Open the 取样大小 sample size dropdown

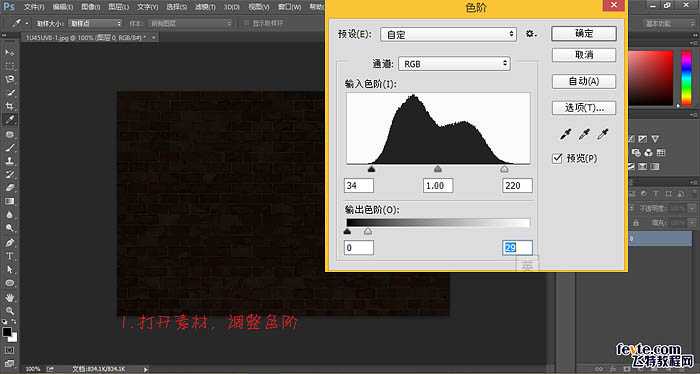tap(96, 23)
